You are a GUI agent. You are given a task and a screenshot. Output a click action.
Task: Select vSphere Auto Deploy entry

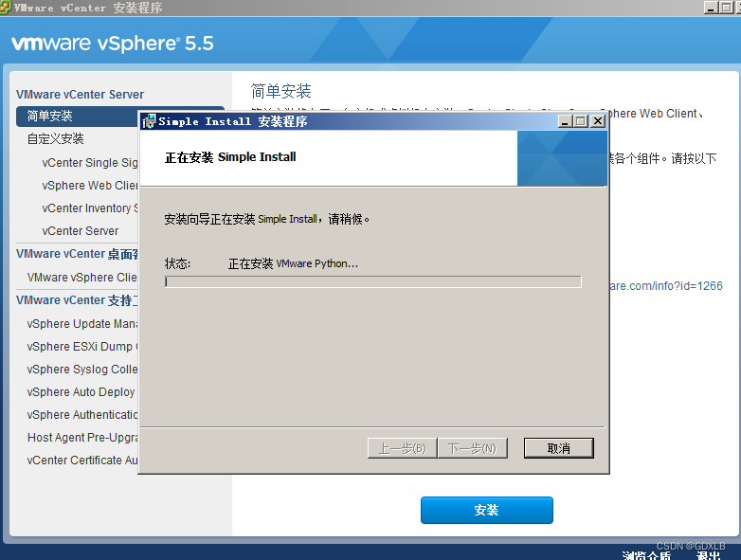click(x=81, y=391)
